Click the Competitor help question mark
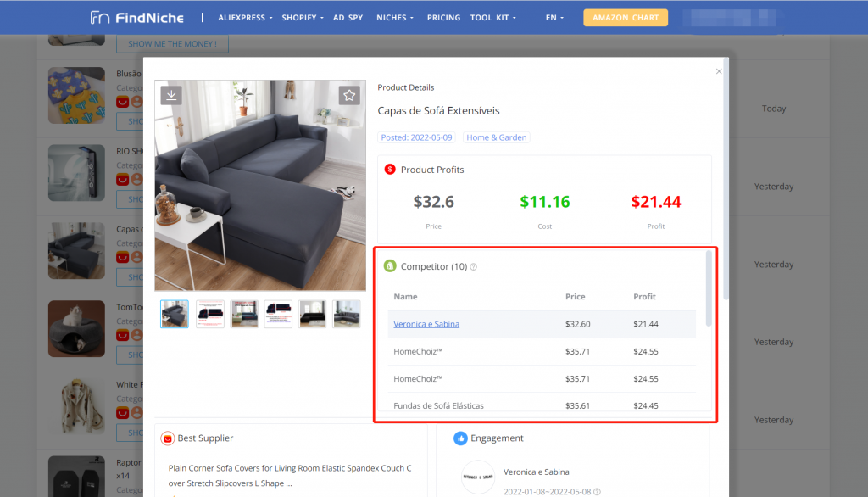The width and height of the screenshot is (868, 497). [x=473, y=267]
